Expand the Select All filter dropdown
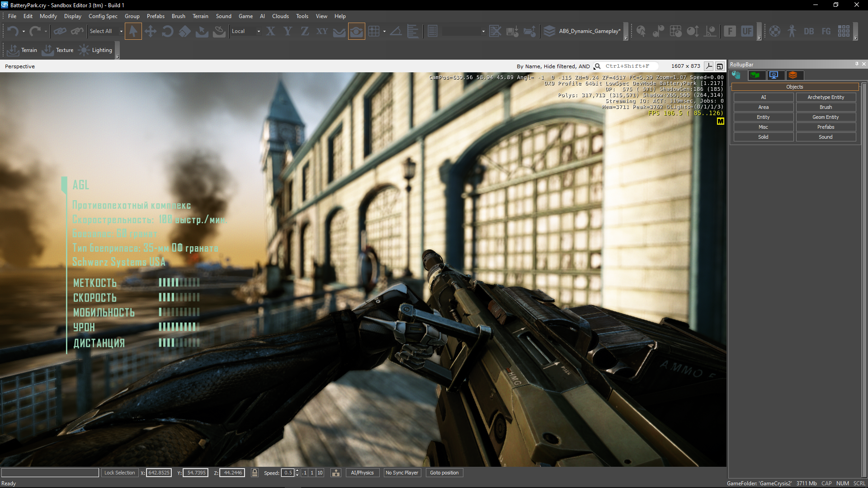 [121, 31]
